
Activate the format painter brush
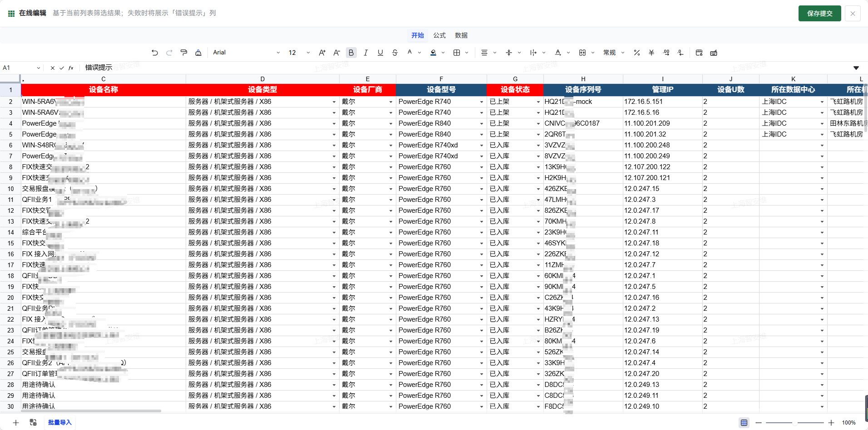coord(184,53)
